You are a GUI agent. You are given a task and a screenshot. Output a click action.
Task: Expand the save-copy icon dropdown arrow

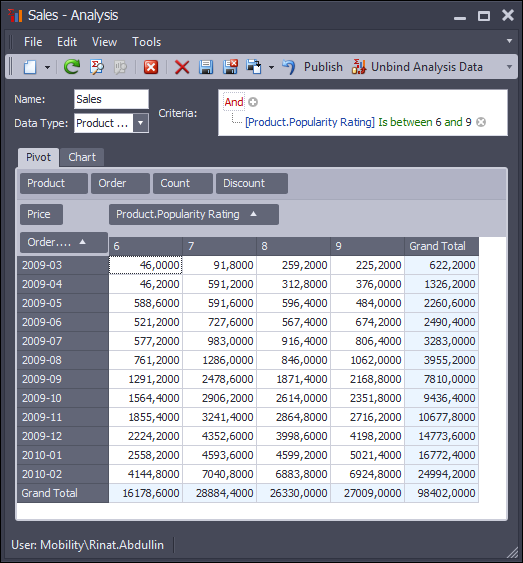point(271,67)
